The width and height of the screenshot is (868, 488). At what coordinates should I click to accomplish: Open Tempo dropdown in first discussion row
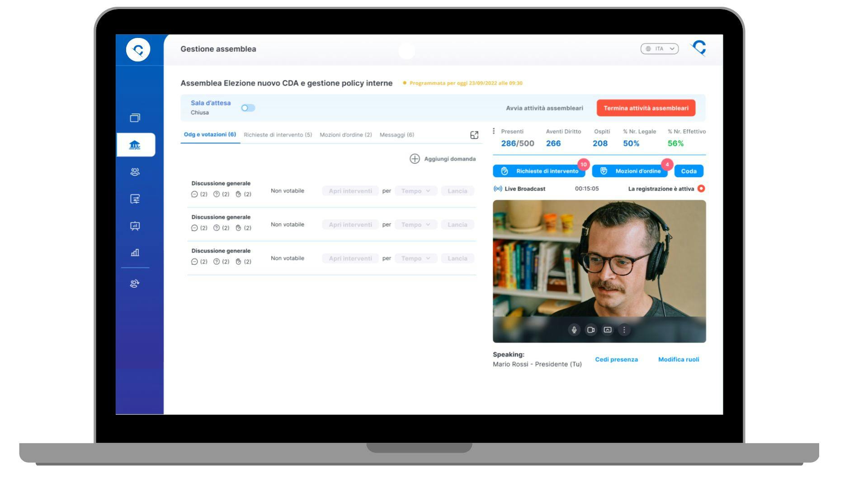415,191
